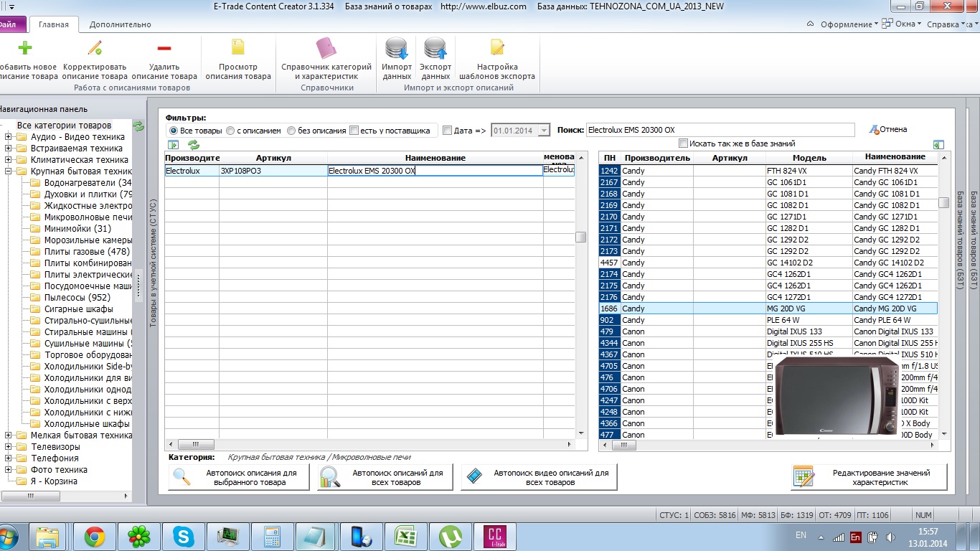980x551 pixels.
Task: Click the Модель column header
Action: 809,158
